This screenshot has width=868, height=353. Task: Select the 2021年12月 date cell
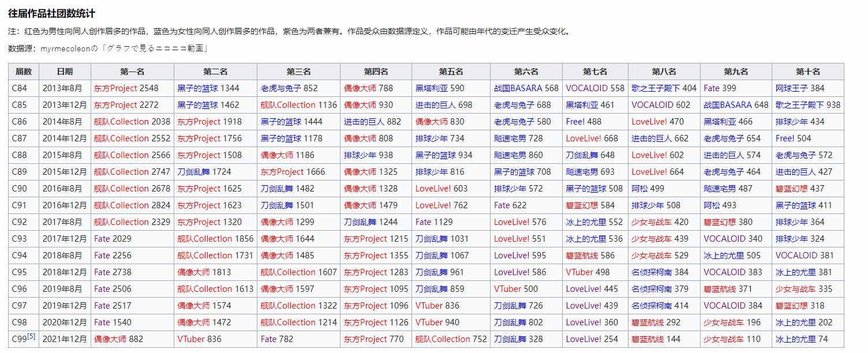[65, 339]
